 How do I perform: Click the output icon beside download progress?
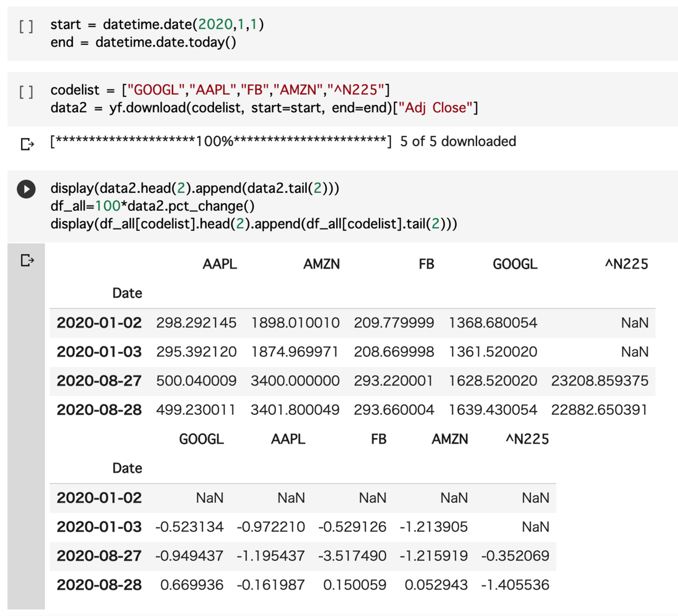[27, 144]
